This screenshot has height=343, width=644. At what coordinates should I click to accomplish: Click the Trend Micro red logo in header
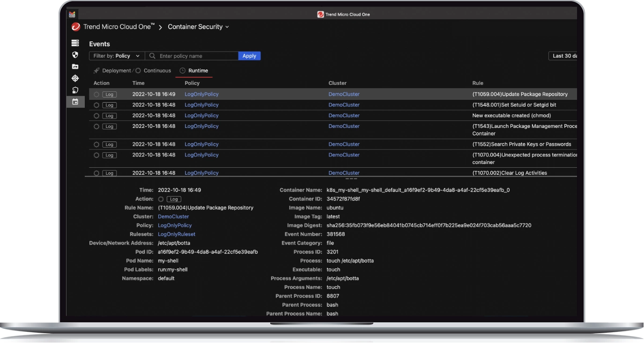pyautogui.click(x=76, y=27)
